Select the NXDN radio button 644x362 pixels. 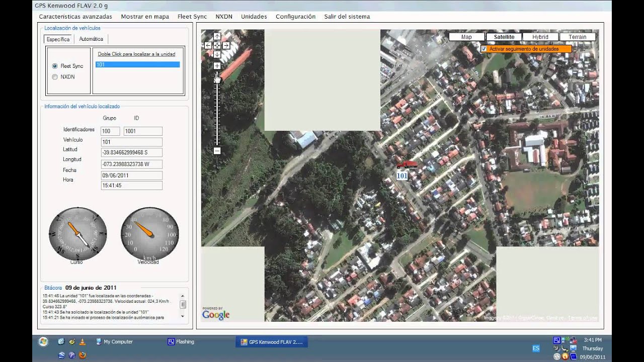click(x=55, y=77)
